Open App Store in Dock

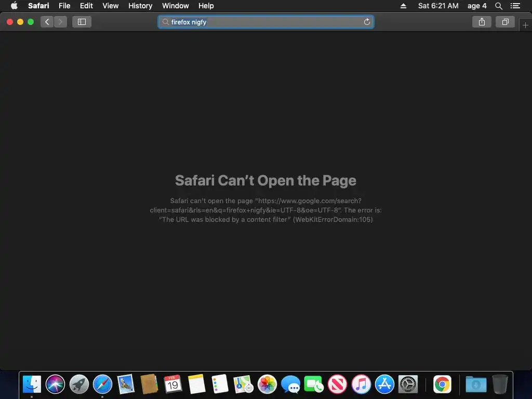click(x=384, y=384)
